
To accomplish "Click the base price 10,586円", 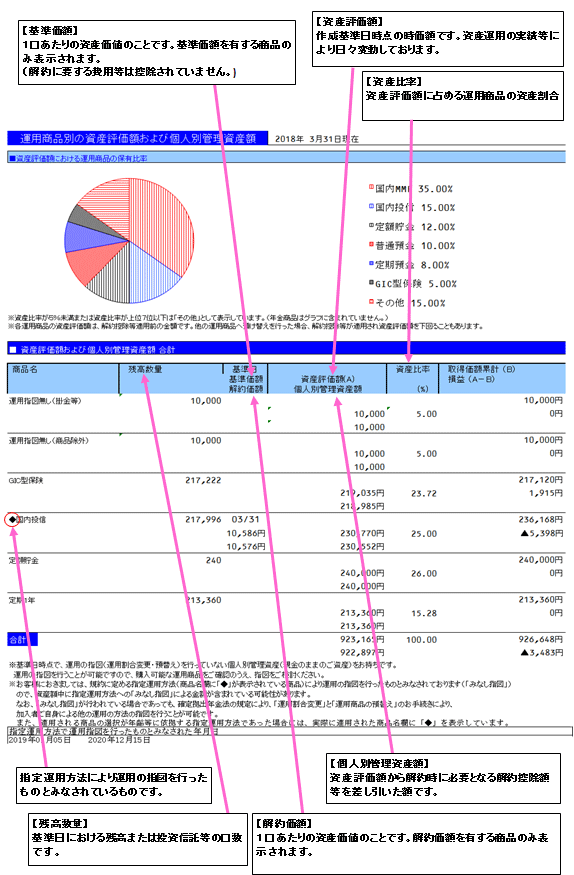I will pyautogui.click(x=245, y=533).
